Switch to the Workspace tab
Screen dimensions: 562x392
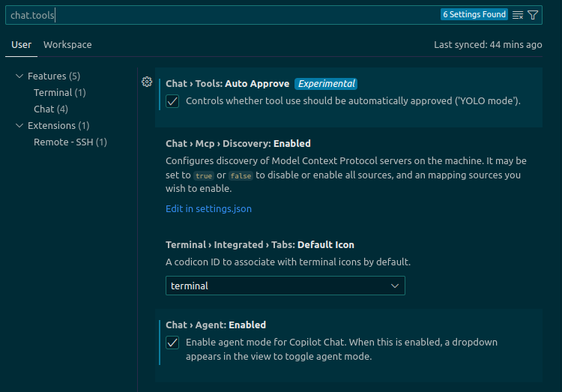[67, 45]
